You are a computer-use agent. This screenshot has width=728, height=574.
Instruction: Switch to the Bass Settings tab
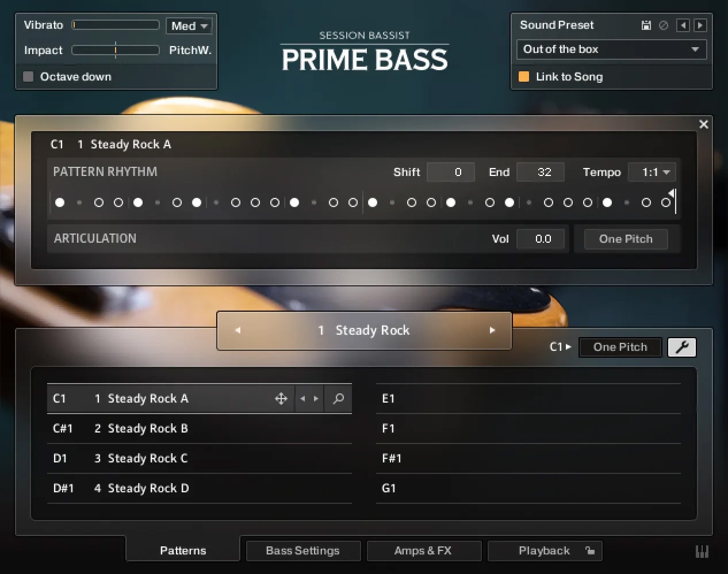click(x=303, y=550)
